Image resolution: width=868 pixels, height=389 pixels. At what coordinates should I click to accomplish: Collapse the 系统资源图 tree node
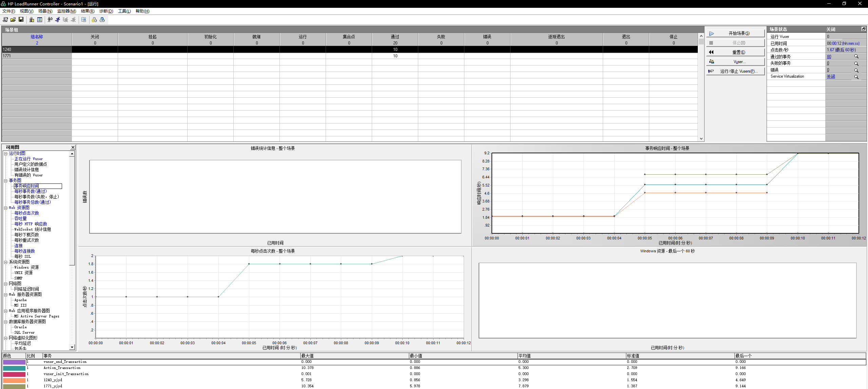point(5,262)
